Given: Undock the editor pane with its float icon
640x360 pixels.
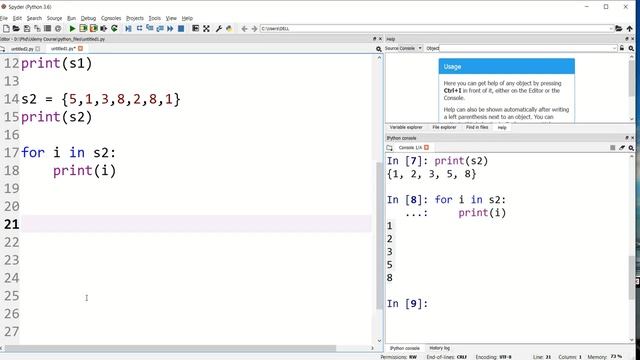Looking at the screenshot, I should [374, 39].
